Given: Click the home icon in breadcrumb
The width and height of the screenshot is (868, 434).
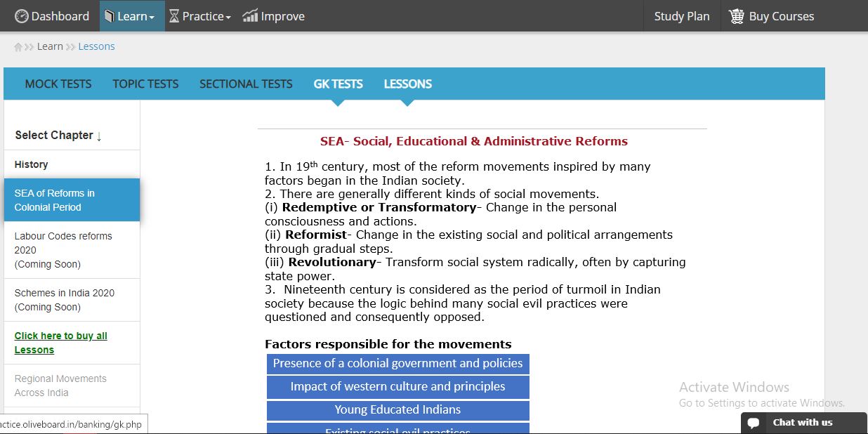Looking at the screenshot, I should click(x=18, y=47).
